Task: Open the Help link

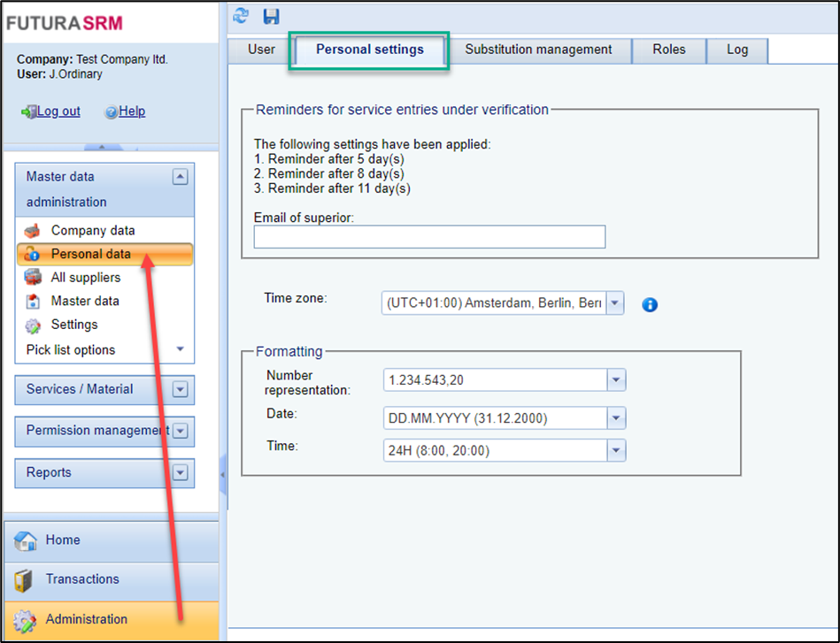Action: 131,111
